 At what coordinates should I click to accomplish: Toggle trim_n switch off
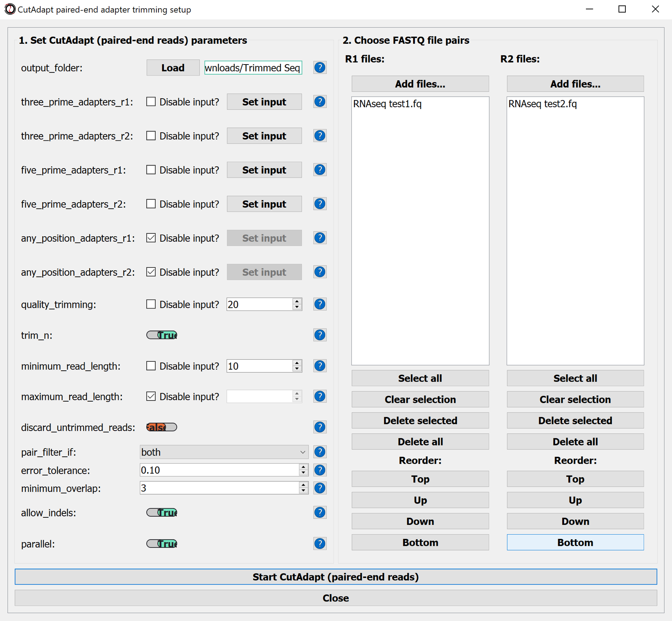pyautogui.click(x=162, y=335)
